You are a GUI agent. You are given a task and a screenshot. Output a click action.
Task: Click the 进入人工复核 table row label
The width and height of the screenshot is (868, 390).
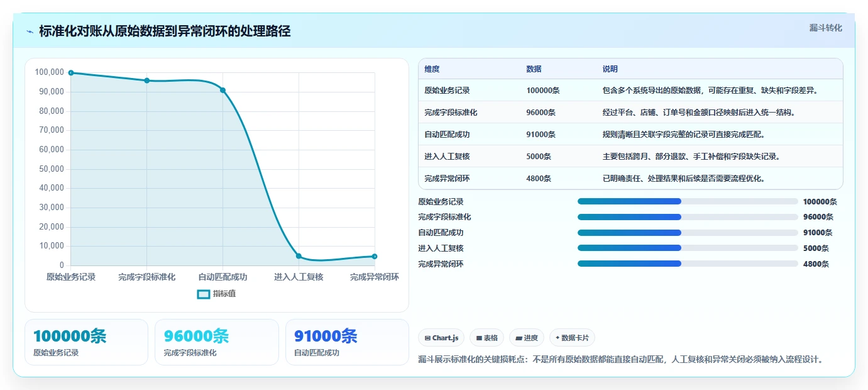coord(447,157)
